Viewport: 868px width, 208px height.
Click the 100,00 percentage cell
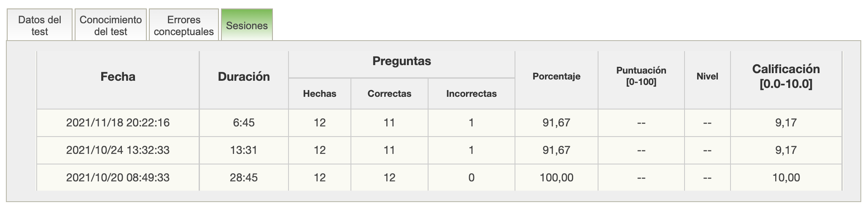coord(556,178)
